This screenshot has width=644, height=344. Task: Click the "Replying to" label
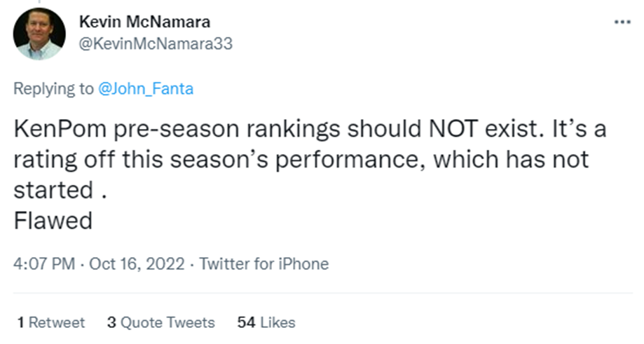pyautogui.click(x=53, y=89)
